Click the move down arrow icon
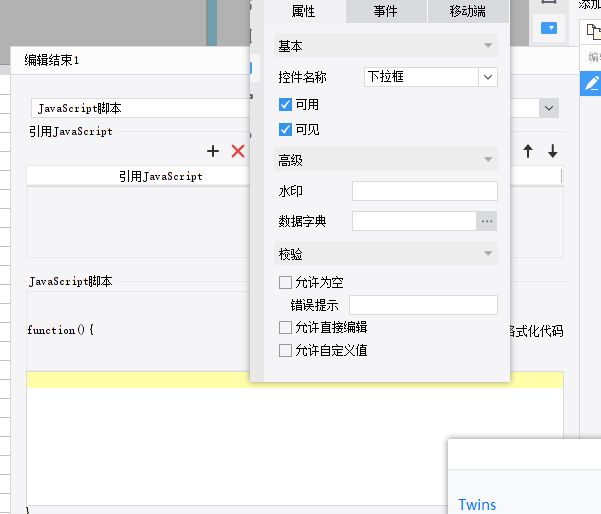This screenshot has height=514, width=601. [552, 151]
